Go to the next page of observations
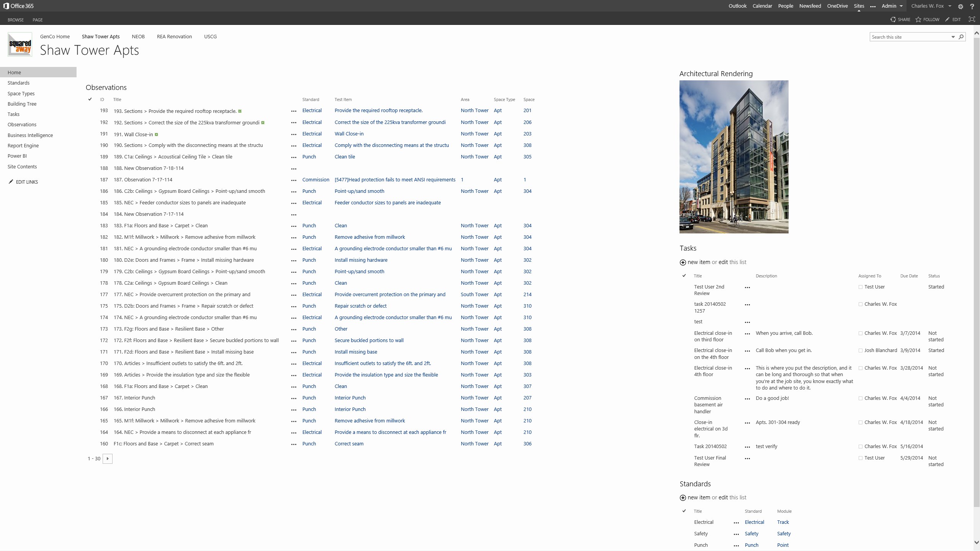980x551 pixels. click(108, 459)
